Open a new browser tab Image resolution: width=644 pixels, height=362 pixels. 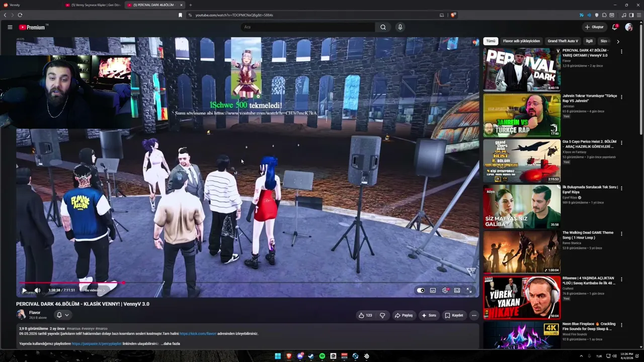190,5
